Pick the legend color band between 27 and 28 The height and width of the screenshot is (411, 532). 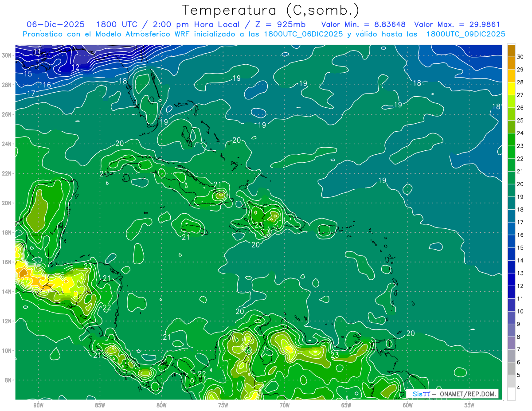click(x=511, y=89)
